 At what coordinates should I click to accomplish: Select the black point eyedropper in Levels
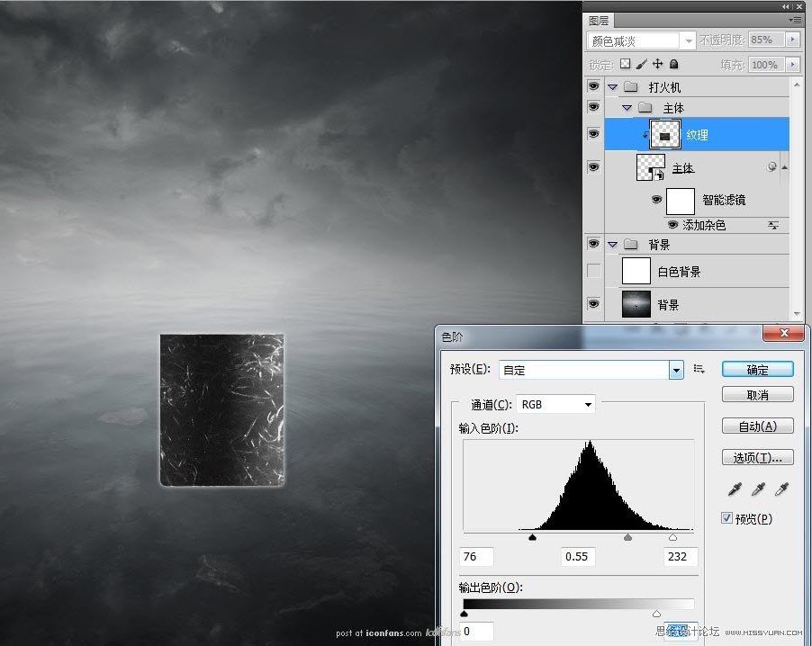[x=735, y=489]
